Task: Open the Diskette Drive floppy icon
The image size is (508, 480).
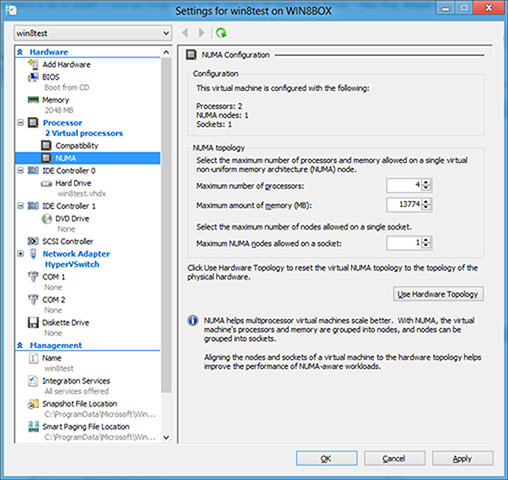Action: pos(33,322)
